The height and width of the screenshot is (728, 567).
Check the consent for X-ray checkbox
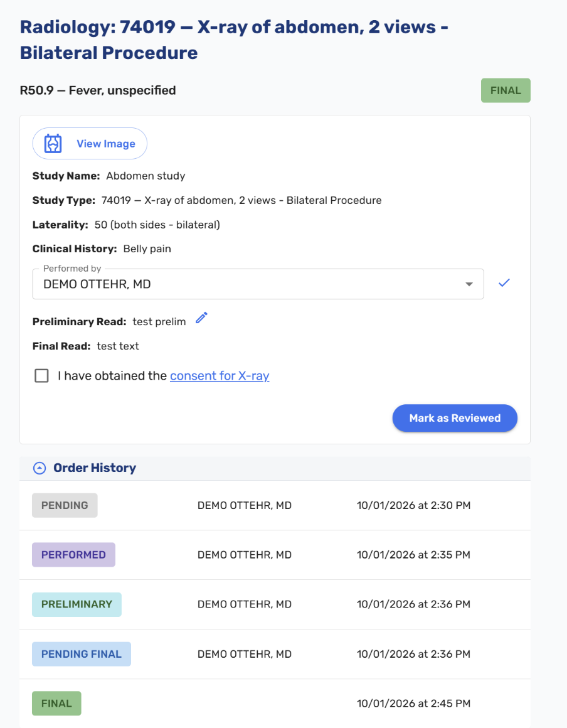point(42,375)
